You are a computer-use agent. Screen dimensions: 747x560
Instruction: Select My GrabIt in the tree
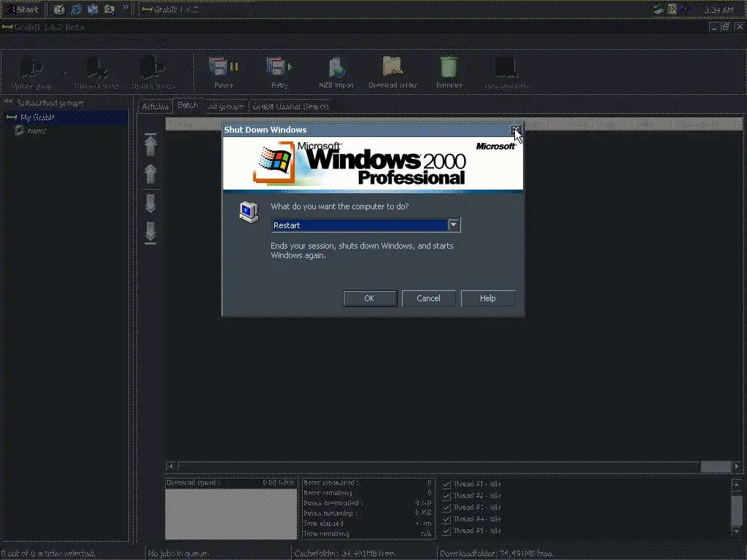coord(37,117)
